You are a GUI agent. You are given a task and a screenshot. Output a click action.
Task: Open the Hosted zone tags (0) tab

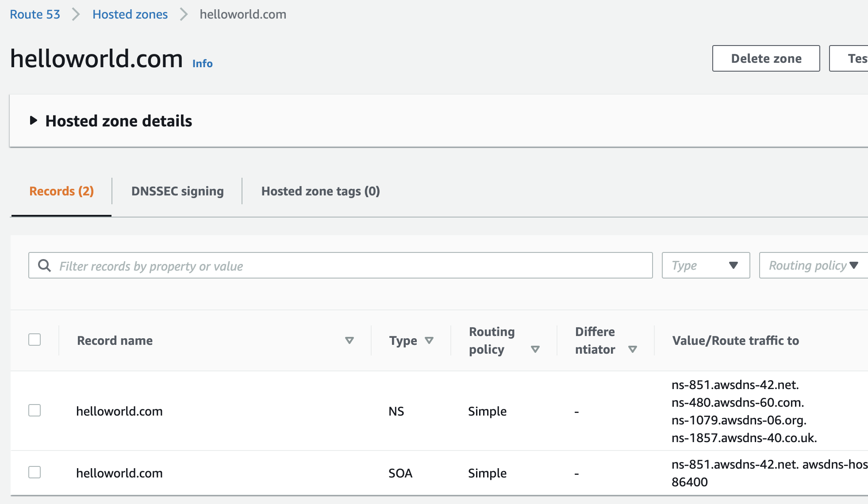pos(321,191)
